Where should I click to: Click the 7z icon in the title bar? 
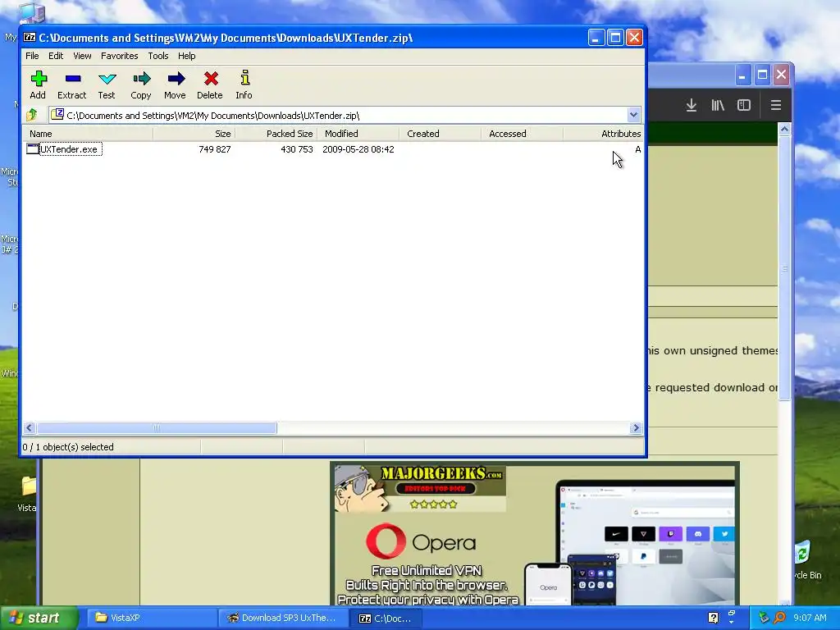pos(30,38)
